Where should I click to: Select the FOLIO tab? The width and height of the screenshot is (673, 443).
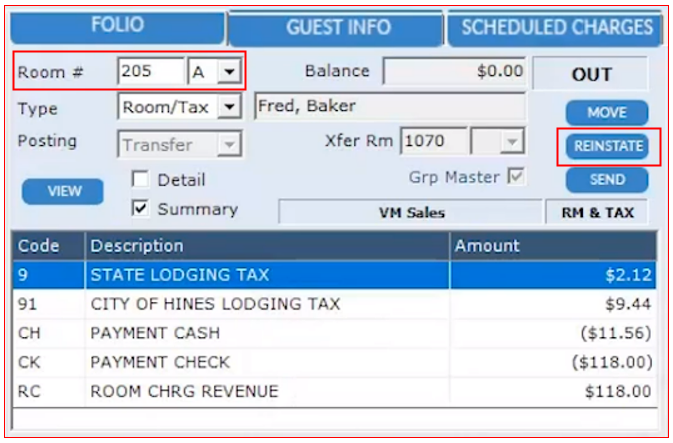click(x=117, y=25)
